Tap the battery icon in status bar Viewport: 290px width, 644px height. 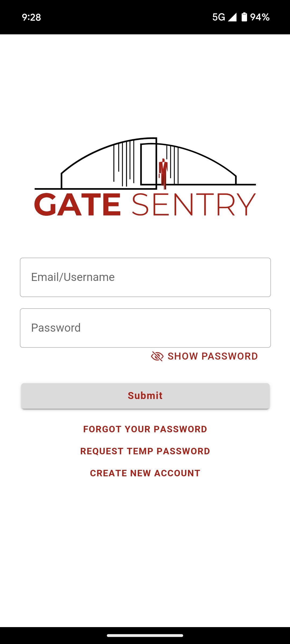click(x=244, y=17)
